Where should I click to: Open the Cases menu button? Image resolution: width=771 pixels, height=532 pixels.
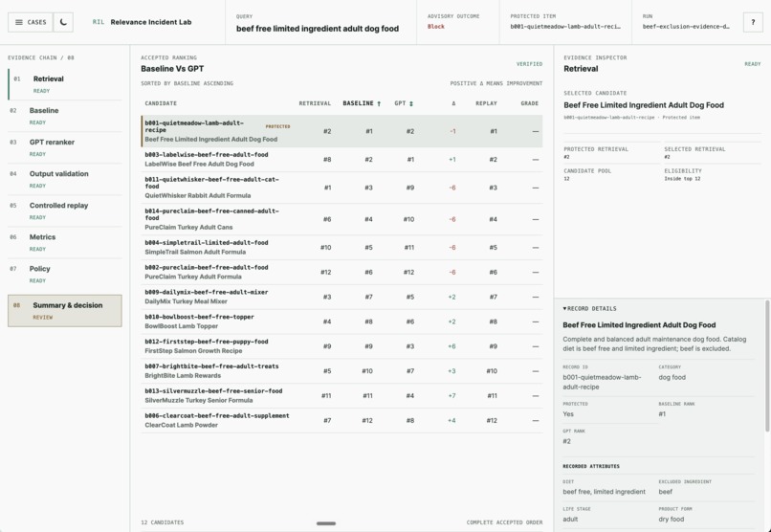[x=31, y=22]
